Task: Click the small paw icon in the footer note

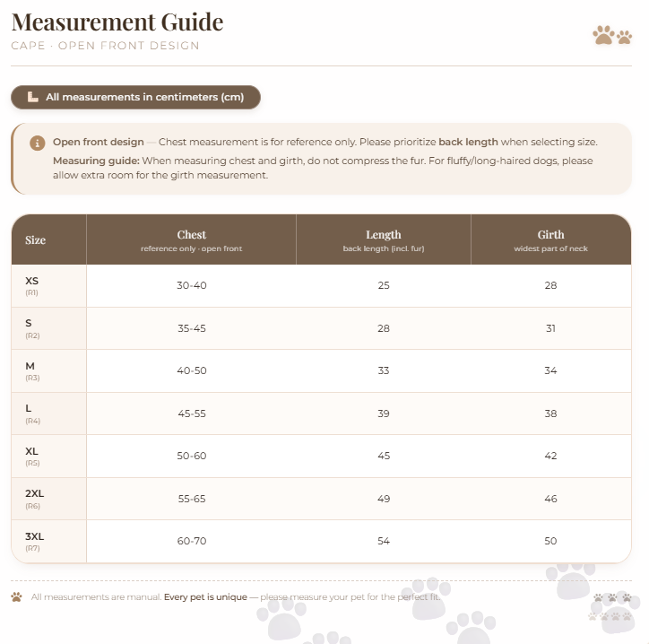Action: click(16, 596)
